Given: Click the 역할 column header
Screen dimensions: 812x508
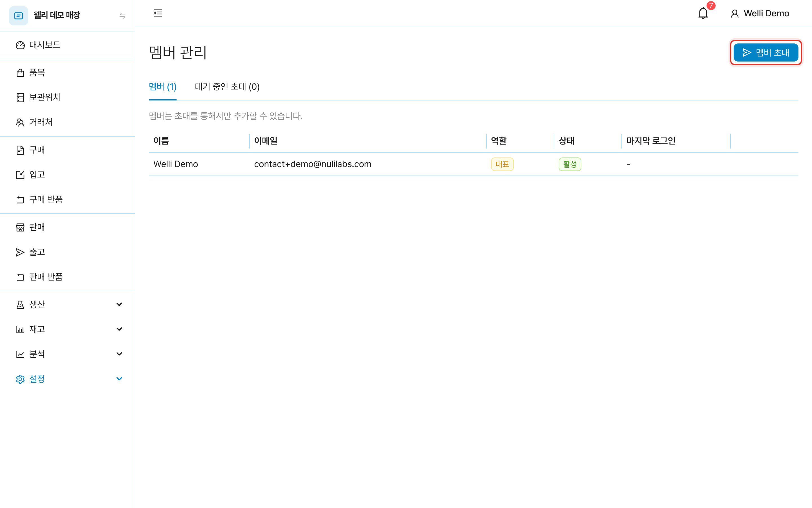Looking at the screenshot, I should (x=520, y=141).
